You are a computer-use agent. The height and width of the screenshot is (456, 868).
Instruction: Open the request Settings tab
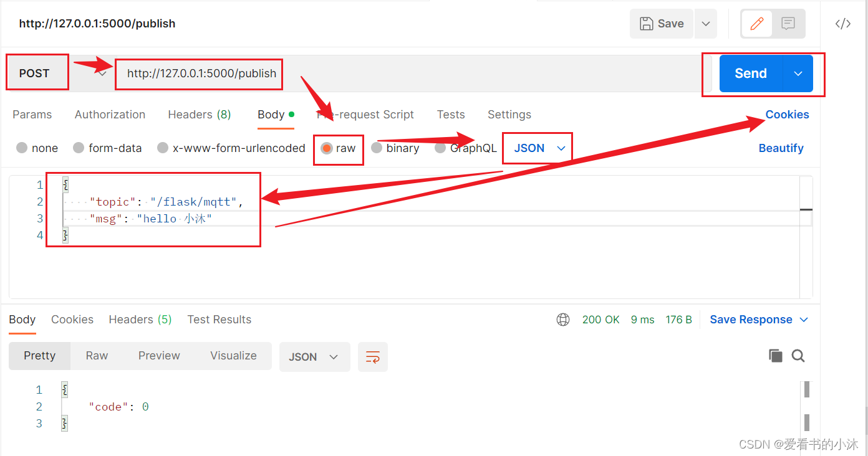pos(509,115)
